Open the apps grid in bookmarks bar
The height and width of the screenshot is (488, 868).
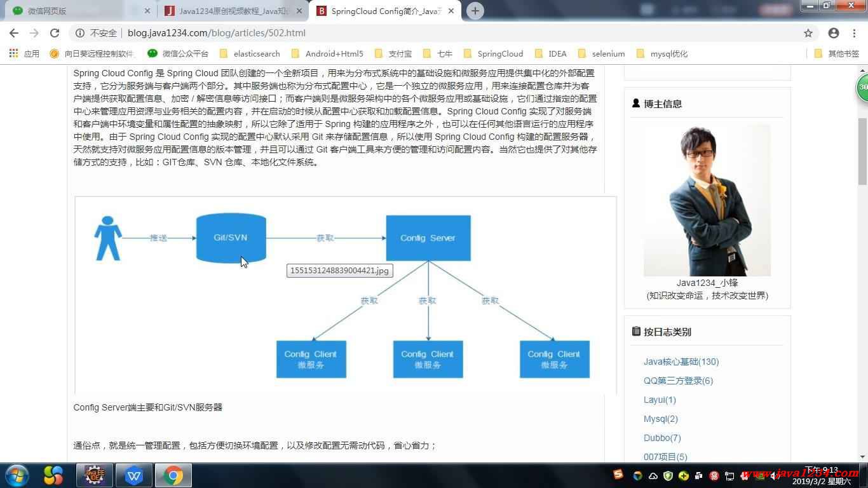[x=14, y=53]
